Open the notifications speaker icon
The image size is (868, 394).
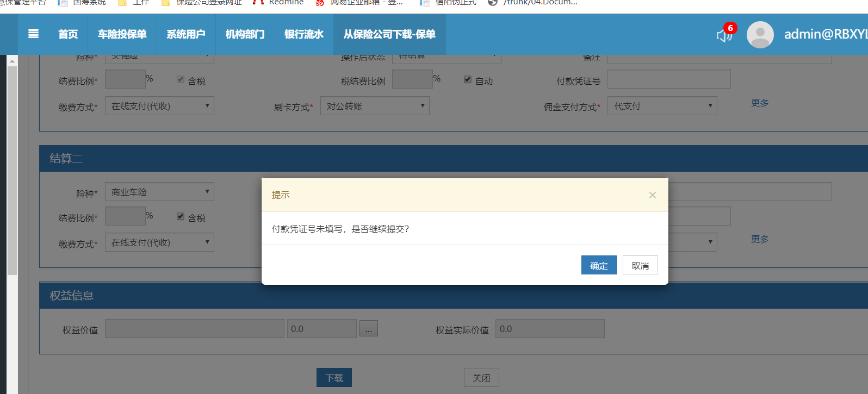tap(723, 36)
